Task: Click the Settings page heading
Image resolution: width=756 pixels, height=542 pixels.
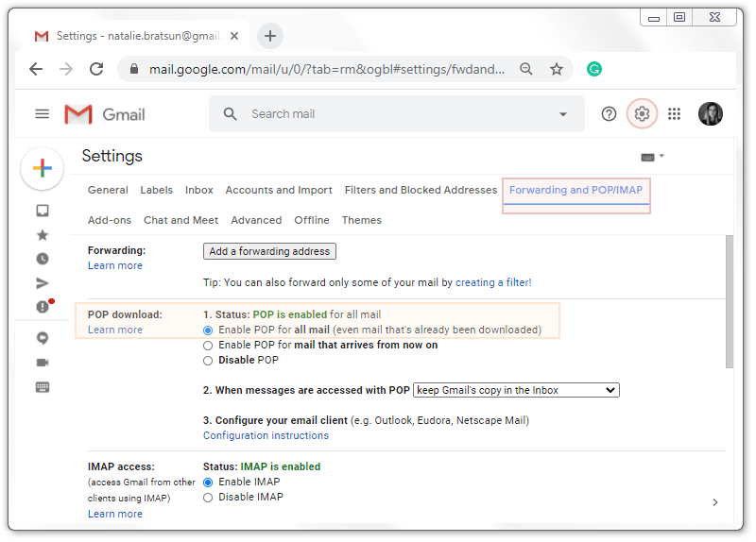Action: click(112, 156)
